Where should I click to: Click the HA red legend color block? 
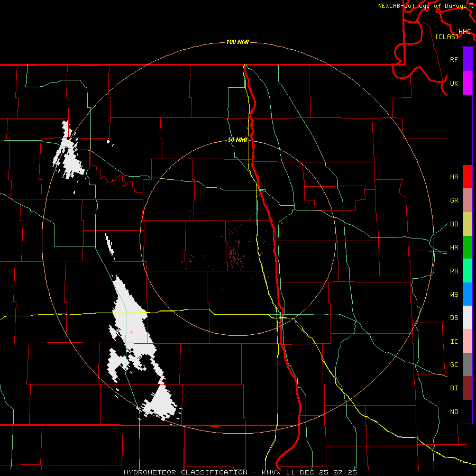[467, 177]
